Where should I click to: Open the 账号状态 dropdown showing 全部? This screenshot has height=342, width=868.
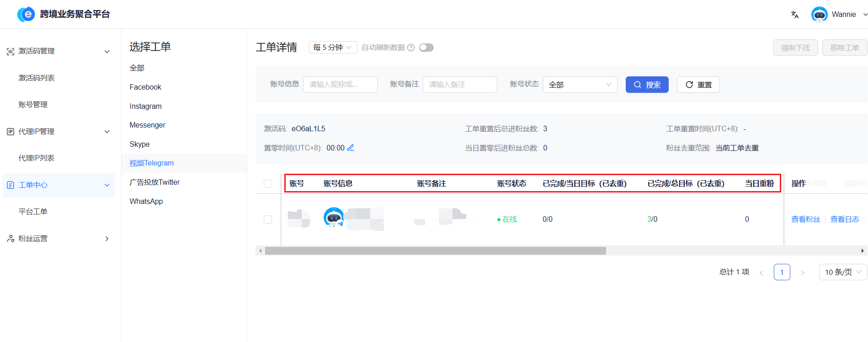pos(580,85)
